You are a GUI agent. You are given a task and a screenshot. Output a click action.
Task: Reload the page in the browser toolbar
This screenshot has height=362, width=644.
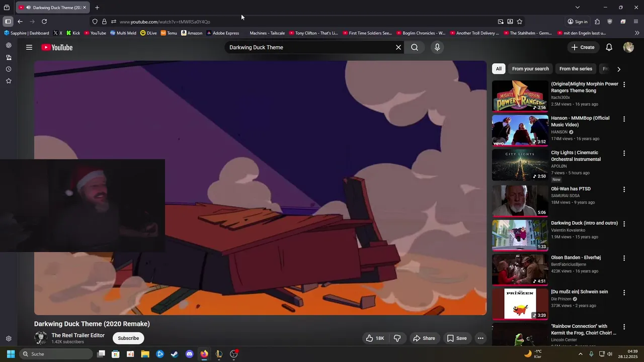coord(44,22)
